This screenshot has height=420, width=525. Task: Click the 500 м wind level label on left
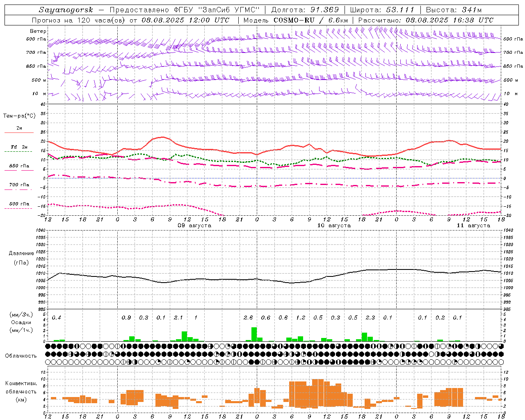click(x=39, y=80)
